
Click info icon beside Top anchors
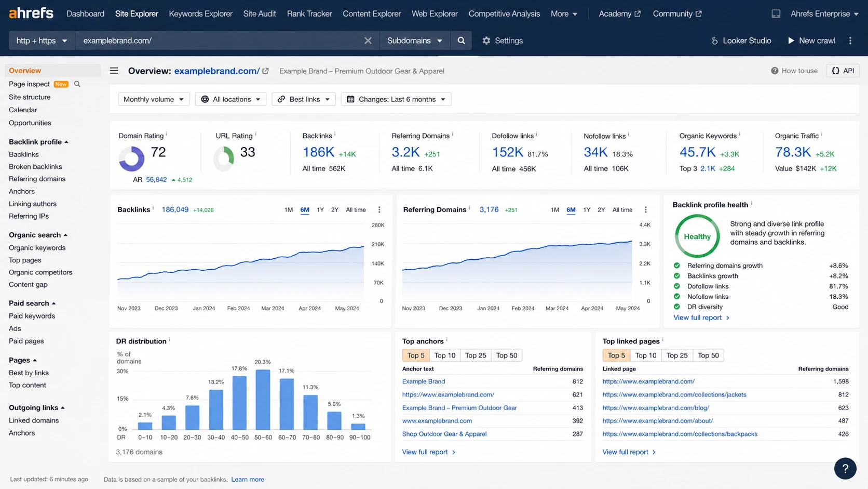click(447, 340)
